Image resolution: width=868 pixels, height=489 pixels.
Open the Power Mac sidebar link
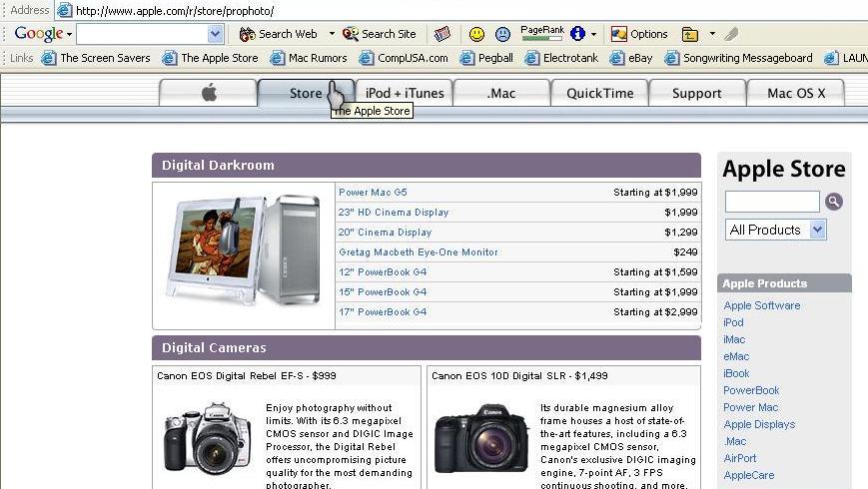(x=751, y=408)
